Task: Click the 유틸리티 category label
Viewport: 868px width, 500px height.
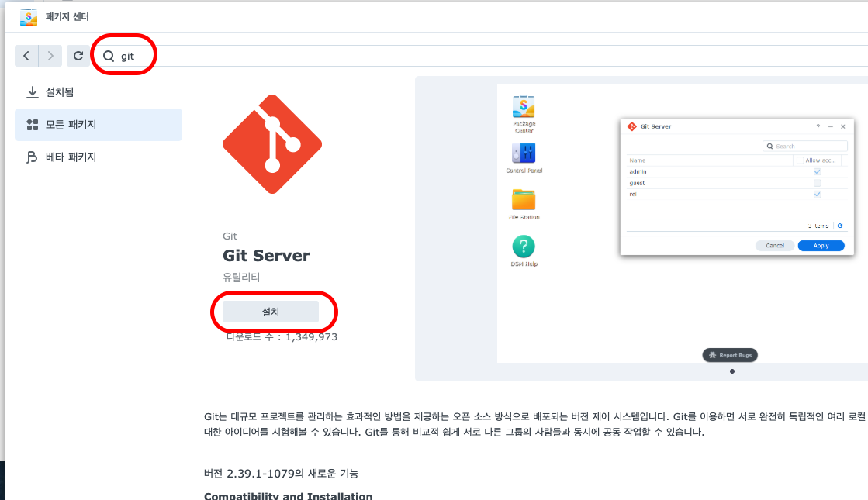Action: 241,277
